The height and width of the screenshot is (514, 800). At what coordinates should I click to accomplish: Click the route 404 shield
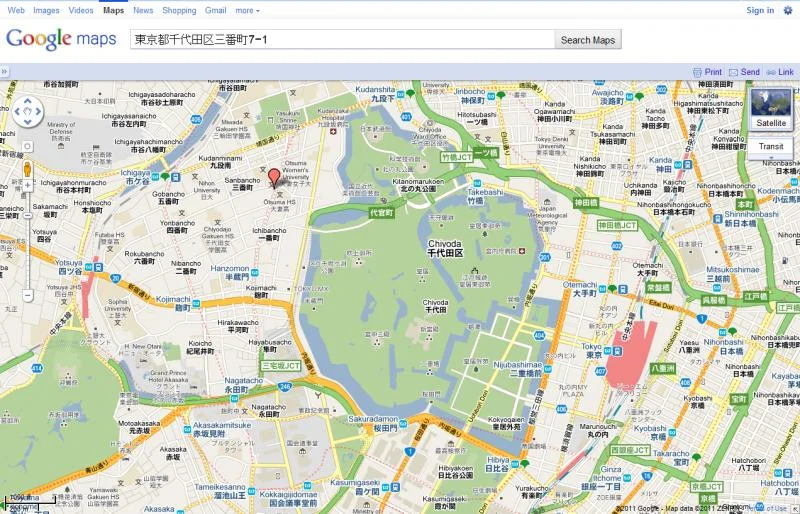[x=540, y=335]
